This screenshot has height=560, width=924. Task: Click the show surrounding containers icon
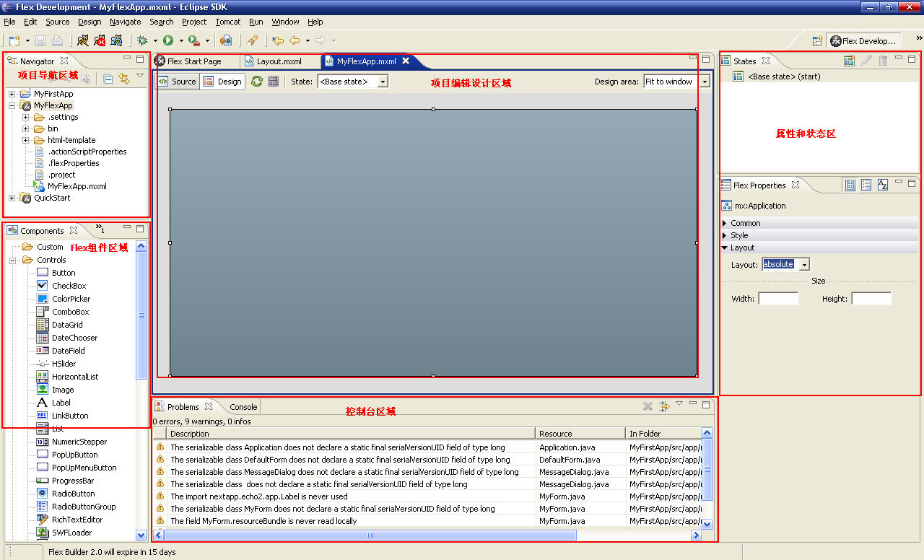point(274,82)
